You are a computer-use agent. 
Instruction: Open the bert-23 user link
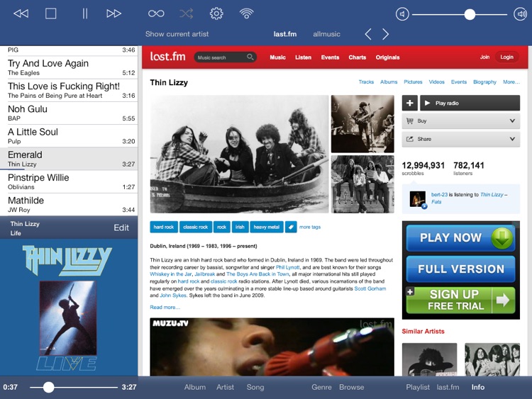click(x=439, y=195)
